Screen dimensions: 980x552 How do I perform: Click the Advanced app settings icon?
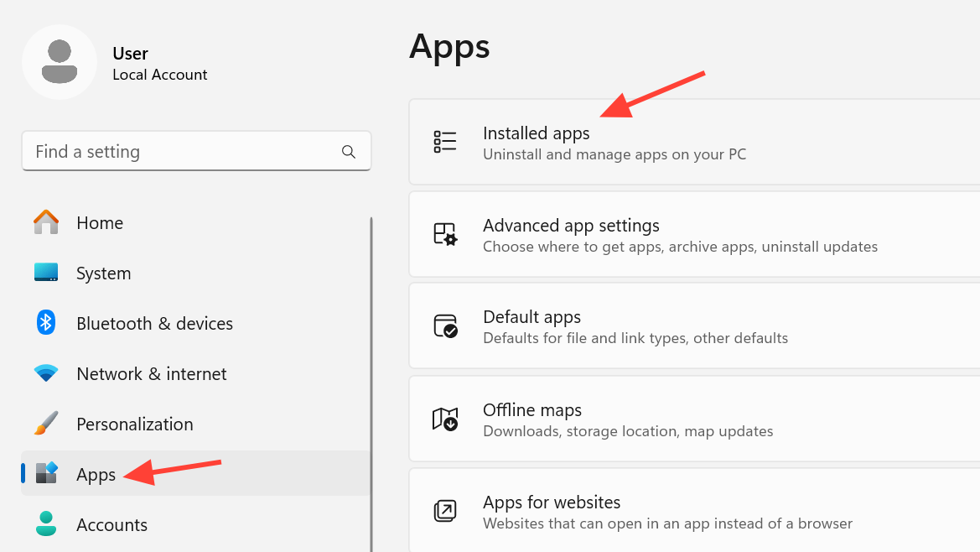[444, 234]
